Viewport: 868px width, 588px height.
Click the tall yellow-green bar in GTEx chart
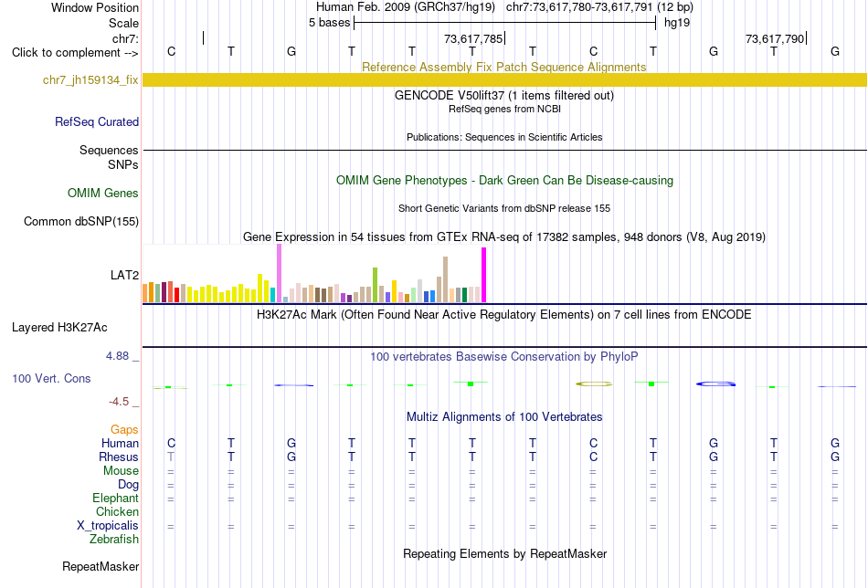[375, 285]
